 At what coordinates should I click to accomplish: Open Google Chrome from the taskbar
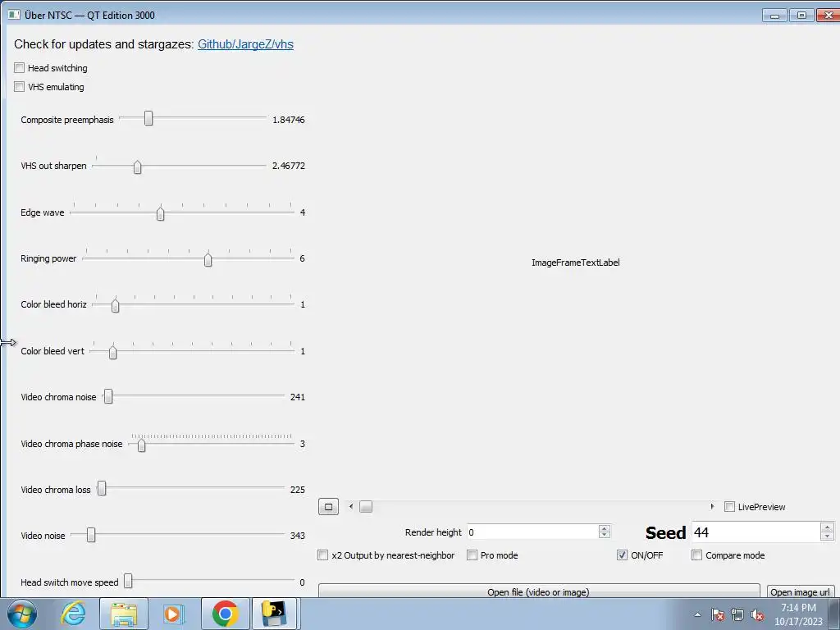click(225, 614)
